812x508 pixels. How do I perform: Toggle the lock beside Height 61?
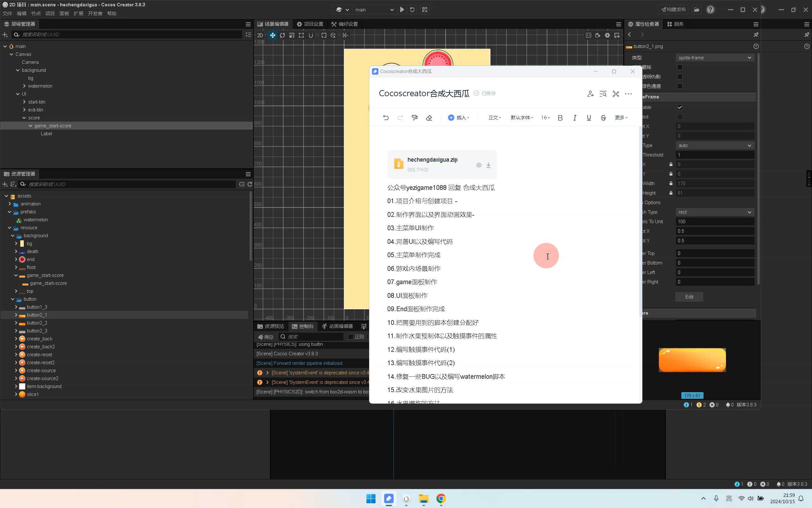coord(671,193)
